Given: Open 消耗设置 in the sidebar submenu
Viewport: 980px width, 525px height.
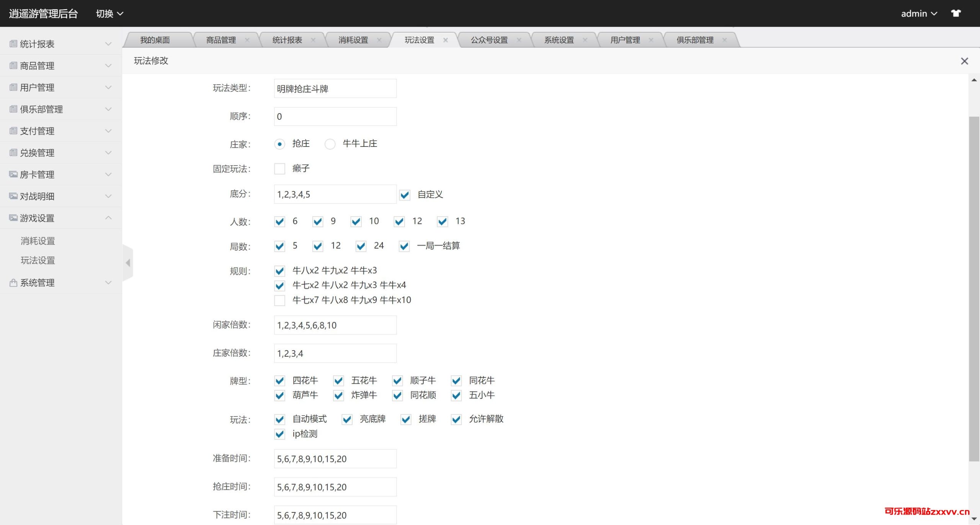Looking at the screenshot, I should pyautogui.click(x=38, y=241).
